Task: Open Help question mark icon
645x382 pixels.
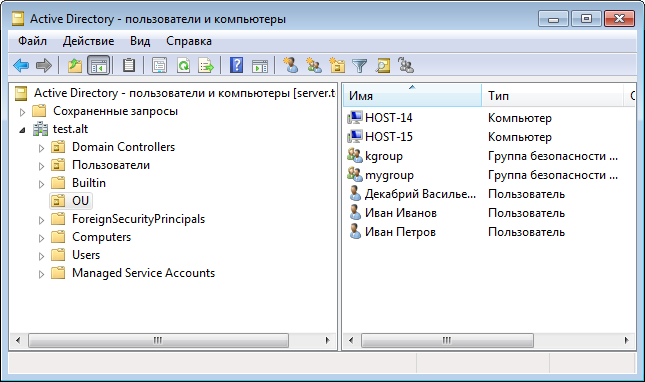Action: coord(236,65)
